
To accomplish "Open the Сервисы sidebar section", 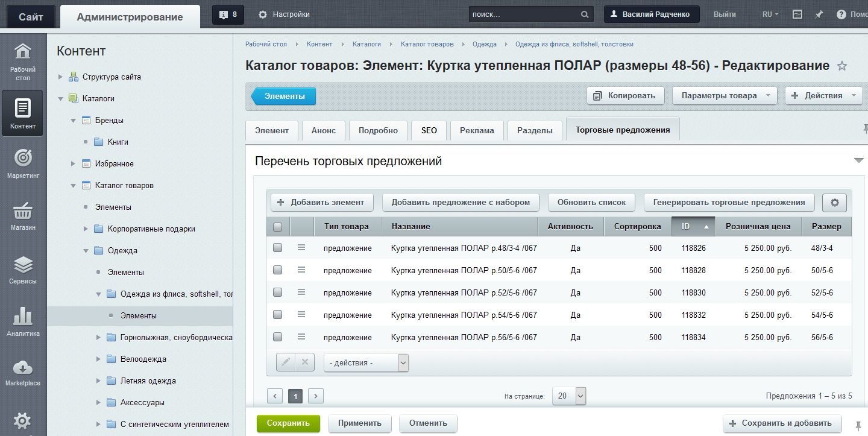I will [x=22, y=270].
